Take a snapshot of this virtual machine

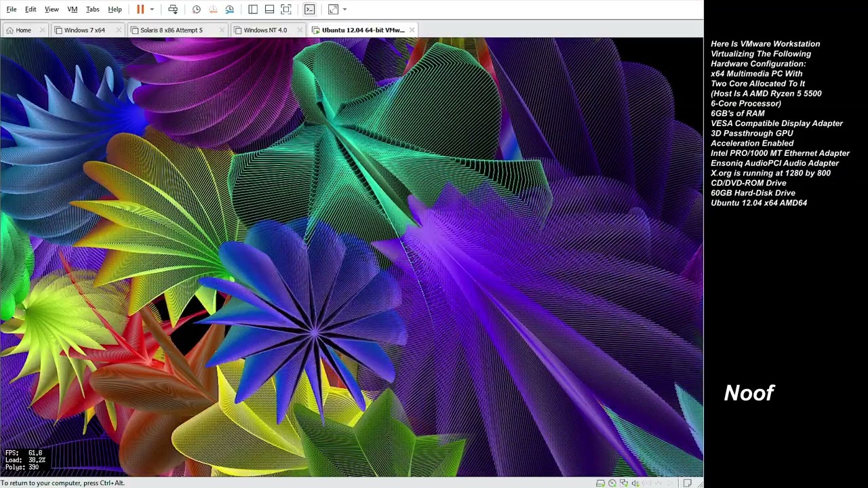(196, 9)
